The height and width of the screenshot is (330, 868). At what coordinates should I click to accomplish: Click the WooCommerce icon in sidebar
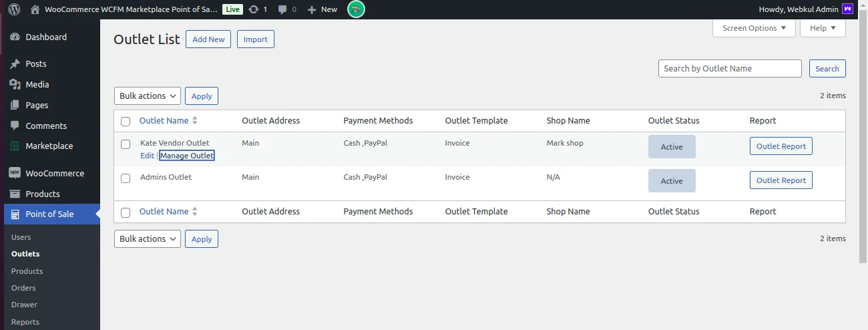(x=15, y=174)
